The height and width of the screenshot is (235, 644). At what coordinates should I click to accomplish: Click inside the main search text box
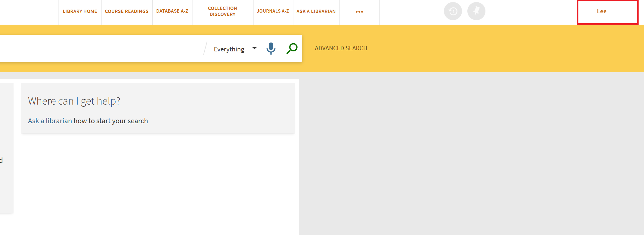[x=99, y=48]
